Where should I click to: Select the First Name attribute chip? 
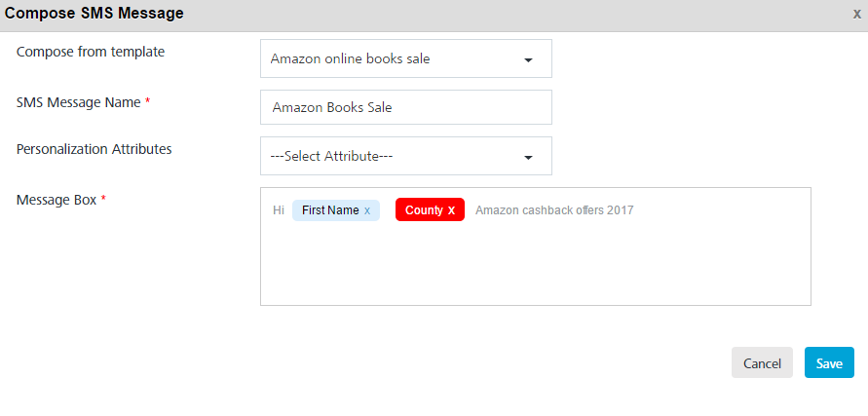(330, 210)
